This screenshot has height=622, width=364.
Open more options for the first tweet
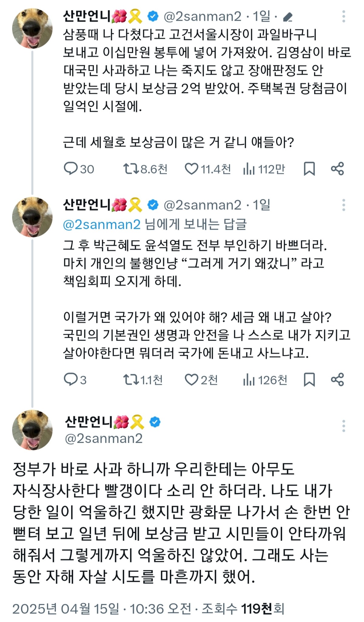click(x=343, y=16)
